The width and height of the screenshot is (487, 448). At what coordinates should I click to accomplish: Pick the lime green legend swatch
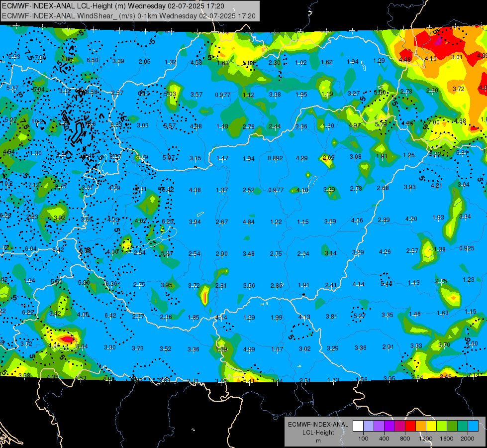[x=442, y=426]
